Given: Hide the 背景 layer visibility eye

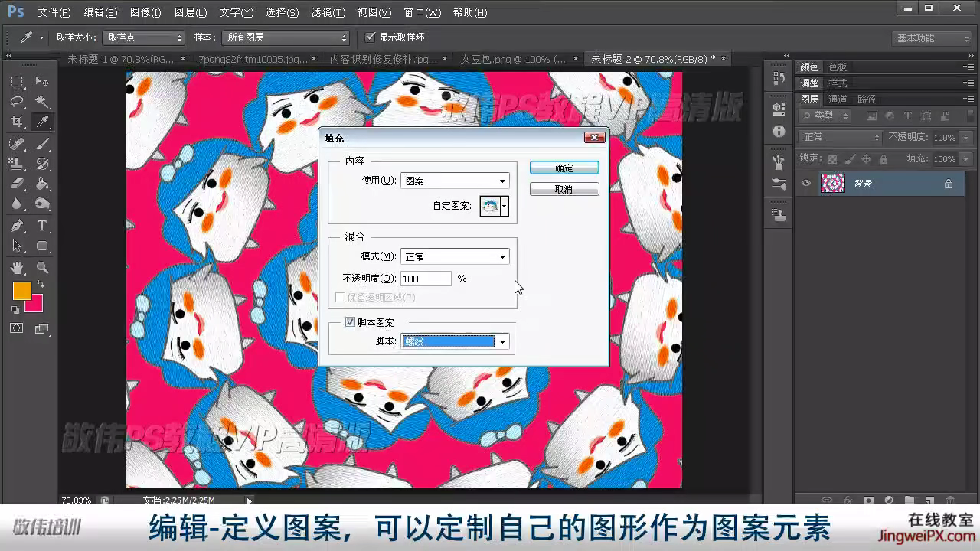Looking at the screenshot, I should point(805,184).
